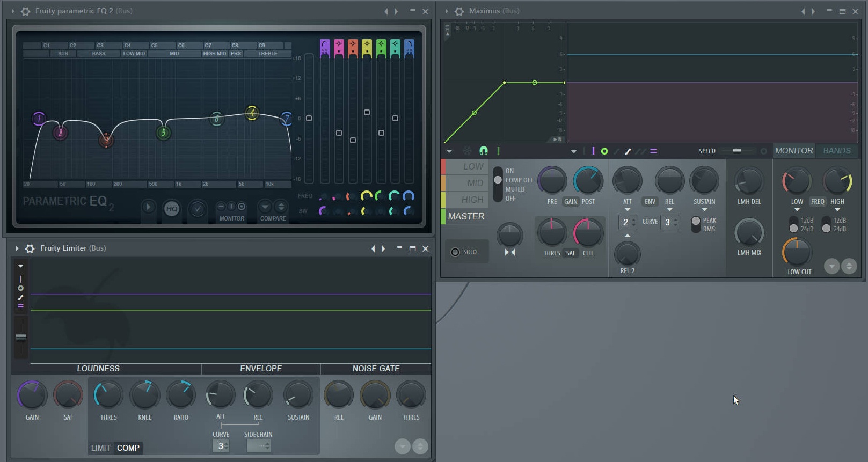The height and width of the screenshot is (462, 868).
Task: Expand the Parametric EQ 2 plugin menu arrow
Action: click(13, 11)
